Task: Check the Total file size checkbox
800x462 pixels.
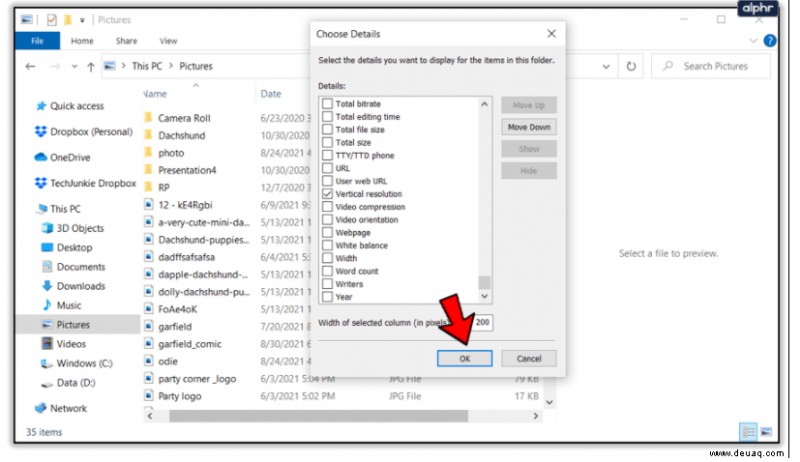Action: (x=328, y=130)
